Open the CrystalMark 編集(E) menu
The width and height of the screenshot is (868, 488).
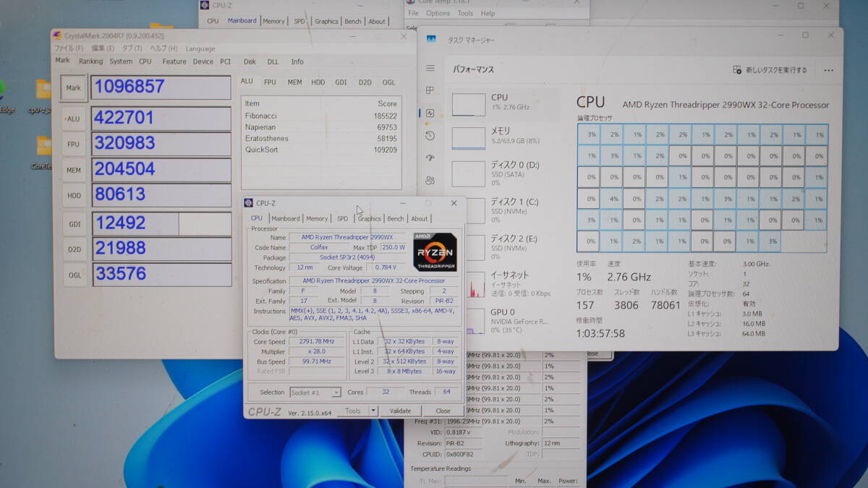[x=103, y=48]
